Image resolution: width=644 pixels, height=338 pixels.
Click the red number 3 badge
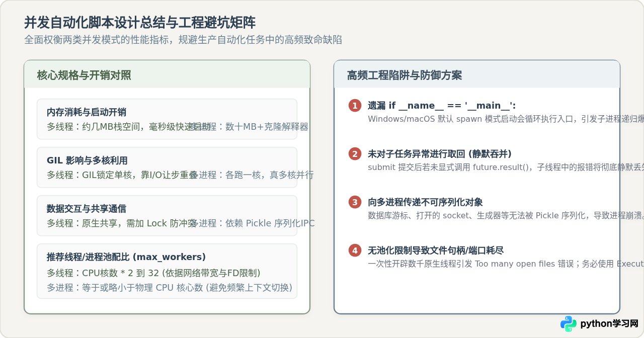[x=355, y=202]
